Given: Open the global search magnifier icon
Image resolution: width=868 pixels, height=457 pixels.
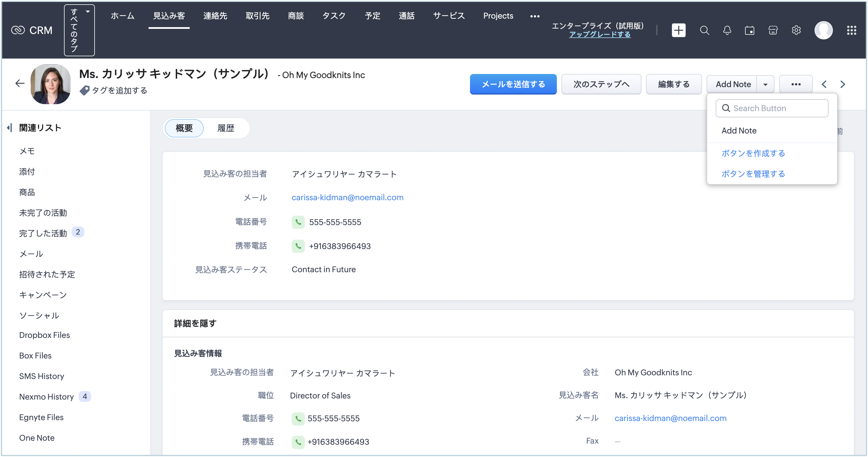Looking at the screenshot, I should pyautogui.click(x=704, y=30).
